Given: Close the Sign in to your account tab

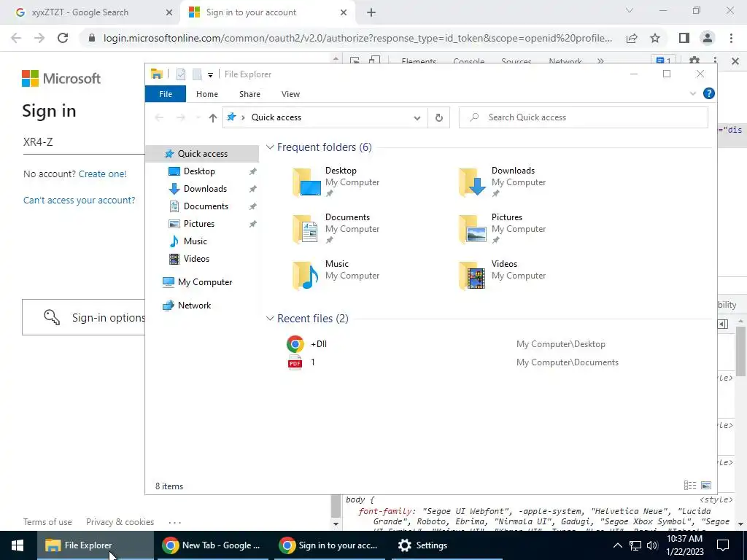Looking at the screenshot, I should click(344, 12).
